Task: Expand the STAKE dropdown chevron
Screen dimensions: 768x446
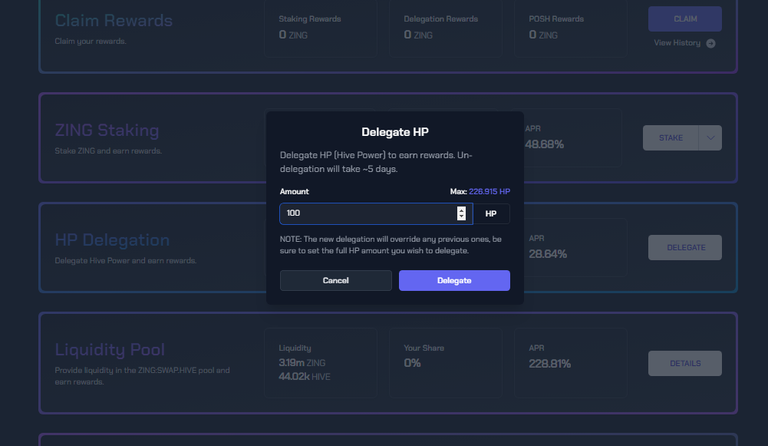Action: [710, 138]
